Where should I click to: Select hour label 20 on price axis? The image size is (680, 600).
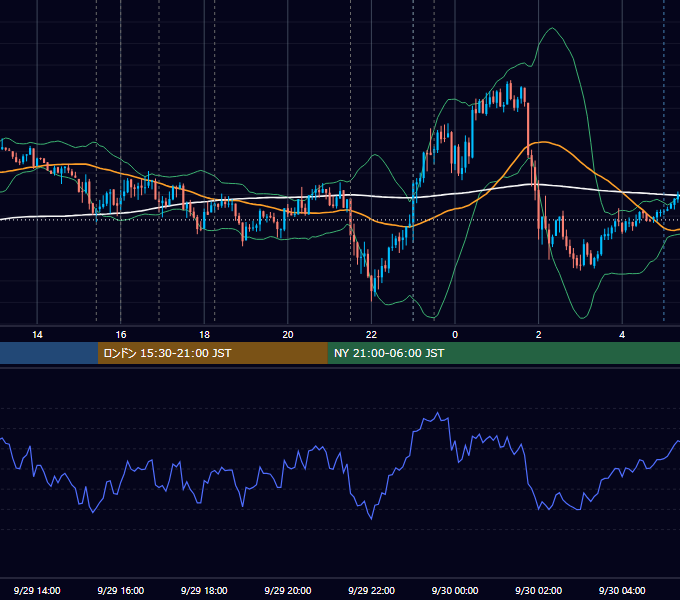(x=288, y=335)
